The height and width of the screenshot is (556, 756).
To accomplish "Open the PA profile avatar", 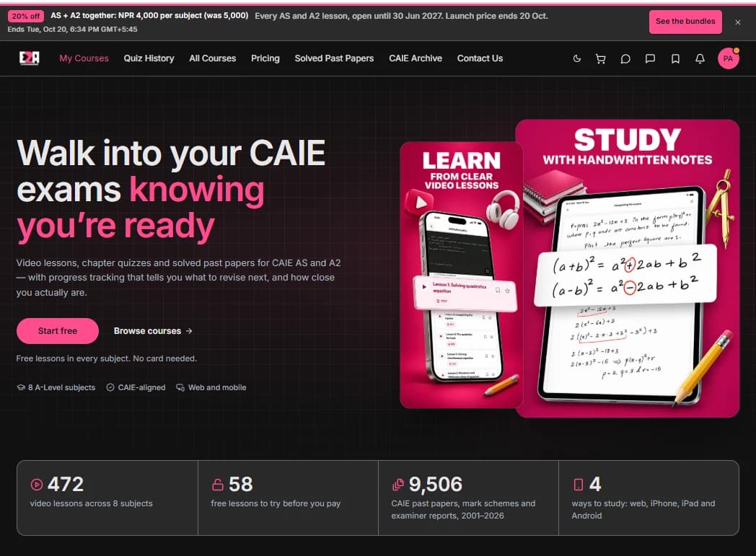I will tap(728, 59).
